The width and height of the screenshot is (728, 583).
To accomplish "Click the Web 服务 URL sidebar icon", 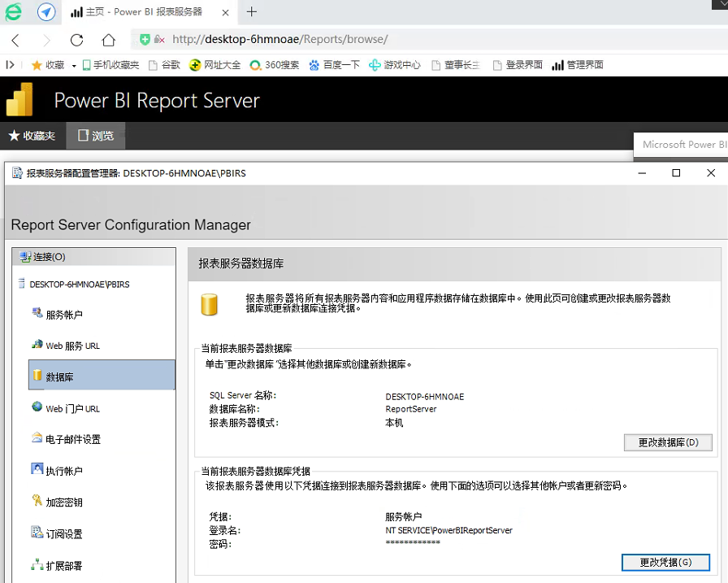I will (37, 344).
